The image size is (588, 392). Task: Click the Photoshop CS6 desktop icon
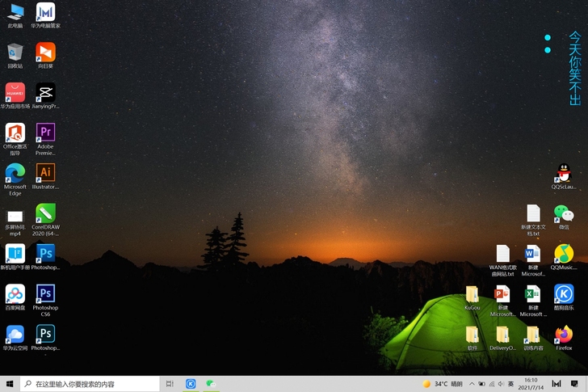coord(45,294)
